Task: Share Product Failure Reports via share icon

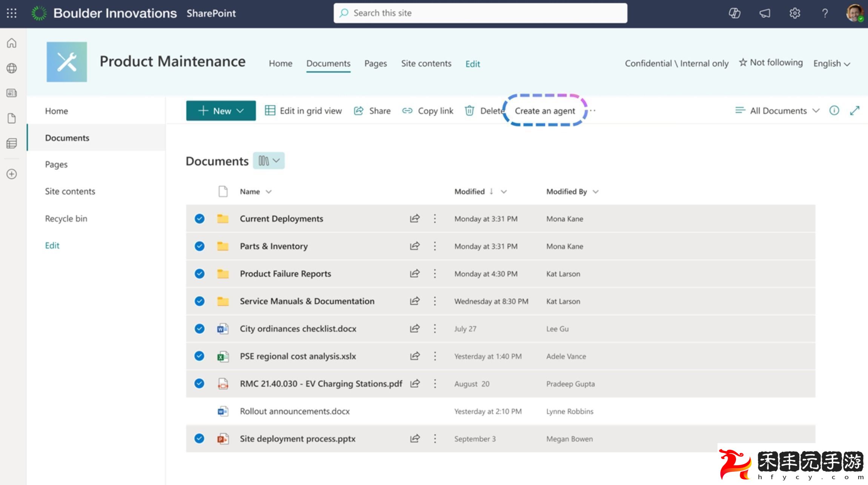Action: click(x=415, y=273)
